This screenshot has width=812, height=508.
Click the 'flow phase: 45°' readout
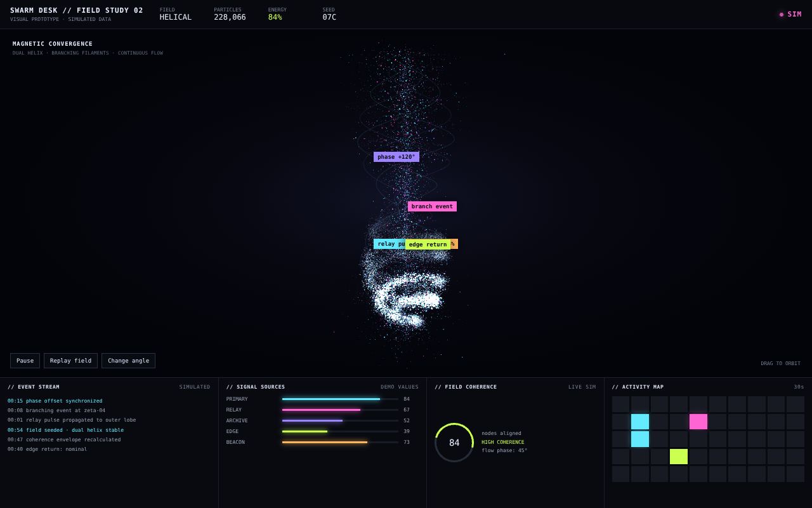point(504,450)
